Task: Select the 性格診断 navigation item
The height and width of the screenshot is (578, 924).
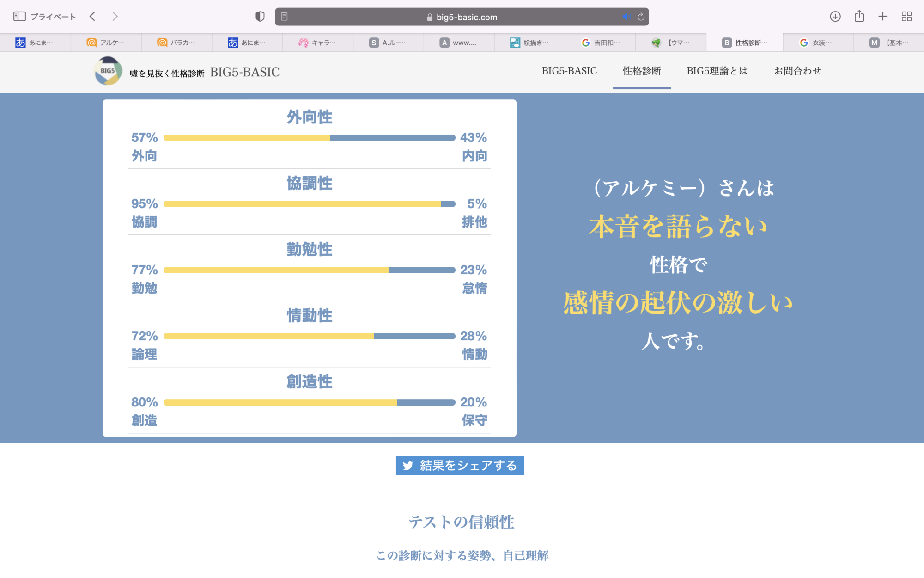Action: coord(641,71)
